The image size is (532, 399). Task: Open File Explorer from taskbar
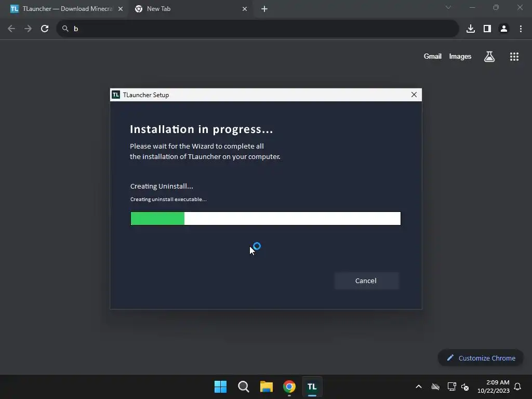267,387
